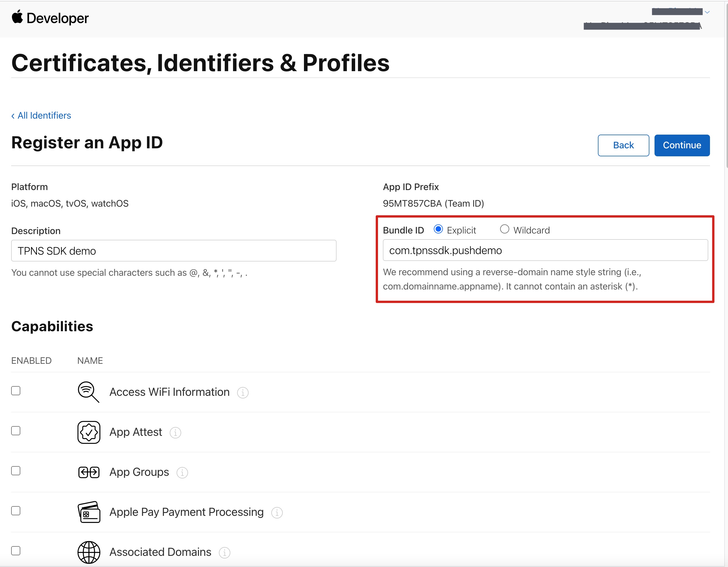Click the App Attest badge icon
Screen dimensions: 728x567
(89, 432)
